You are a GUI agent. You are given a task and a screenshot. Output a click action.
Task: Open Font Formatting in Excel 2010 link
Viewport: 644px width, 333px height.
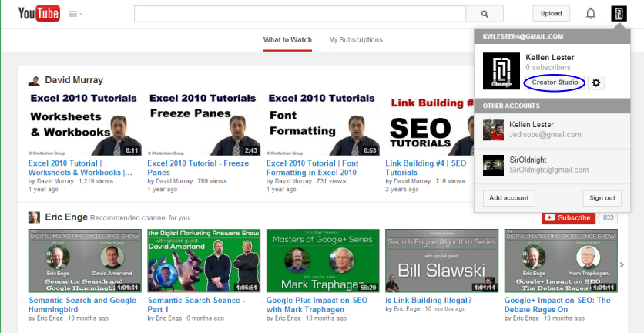[312, 168]
